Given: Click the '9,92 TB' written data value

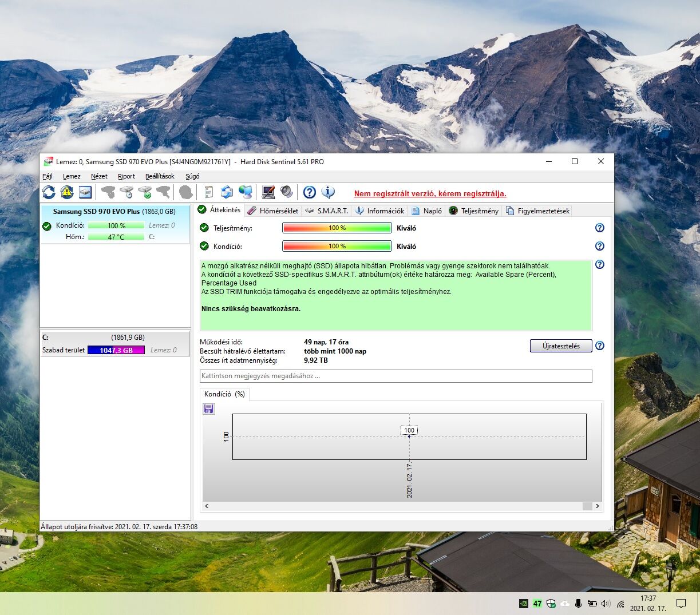Looking at the screenshot, I should tap(316, 360).
